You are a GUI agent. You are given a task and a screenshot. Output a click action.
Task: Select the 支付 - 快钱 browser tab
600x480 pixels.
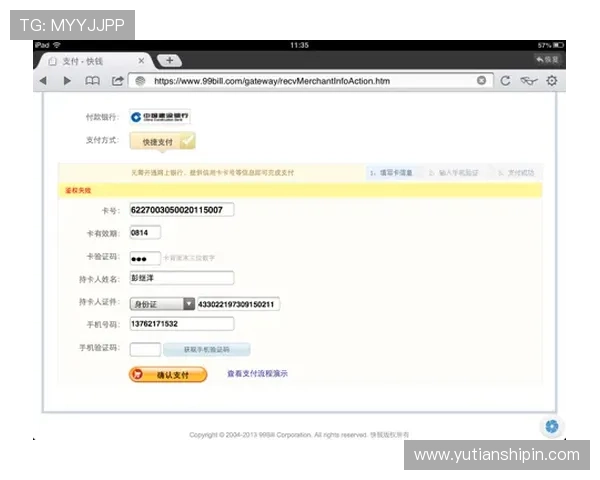96,61
